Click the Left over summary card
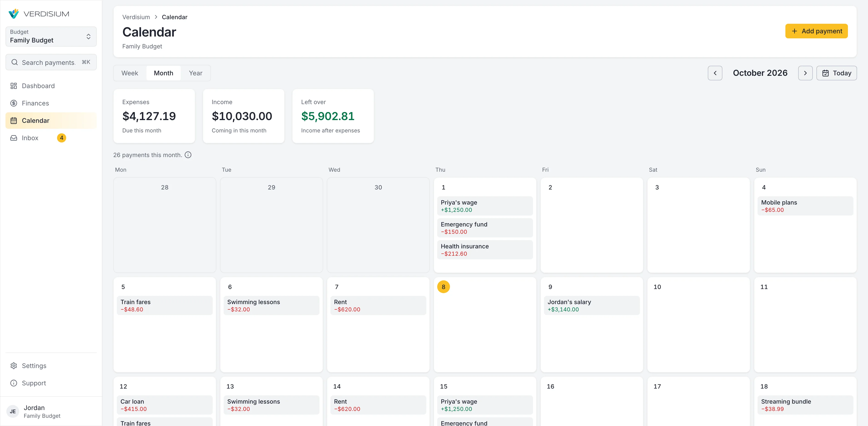 pyautogui.click(x=333, y=116)
